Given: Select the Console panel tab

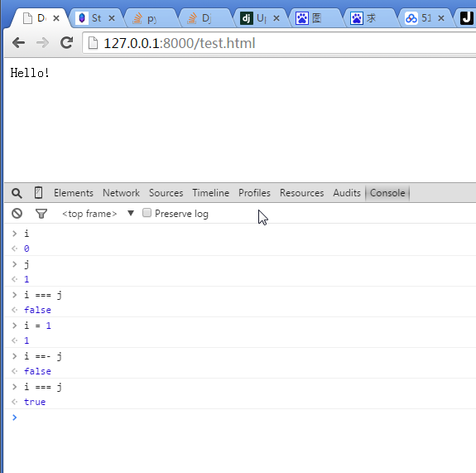Looking at the screenshot, I should 387,193.
